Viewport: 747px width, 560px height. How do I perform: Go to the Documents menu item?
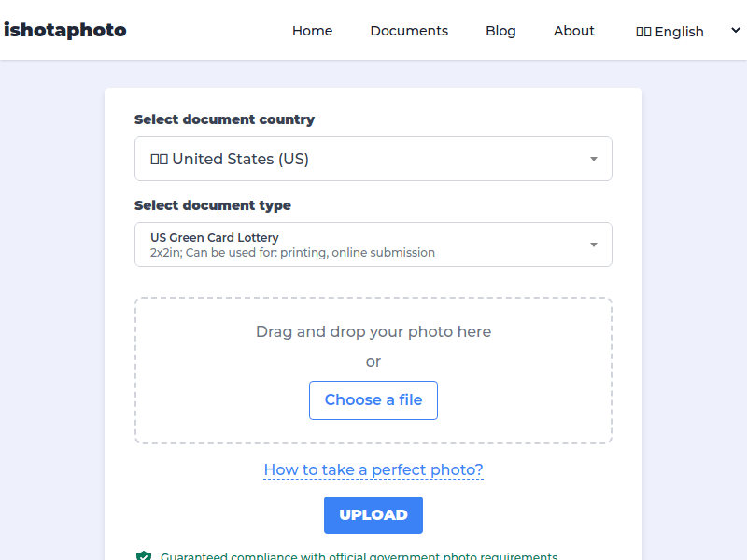point(409,31)
